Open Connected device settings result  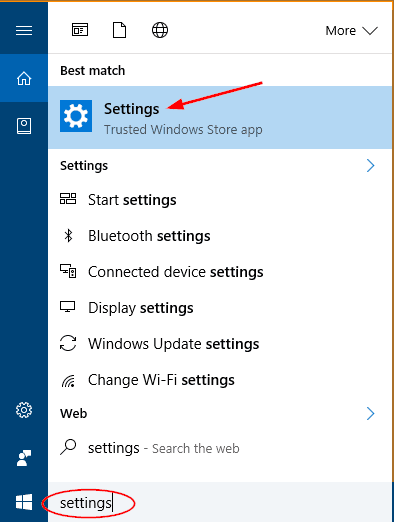tap(220, 272)
